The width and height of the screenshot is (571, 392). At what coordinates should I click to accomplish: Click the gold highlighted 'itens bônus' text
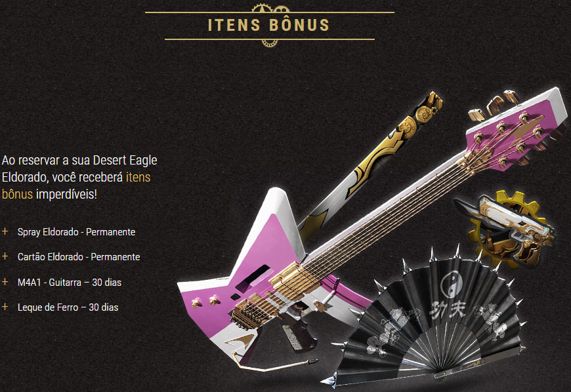pos(76,186)
